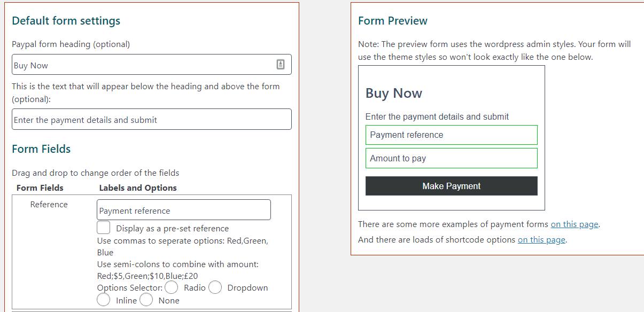The image size is (644, 312).
Task: Click the Labels and Options column header
Action: point(138,188)
